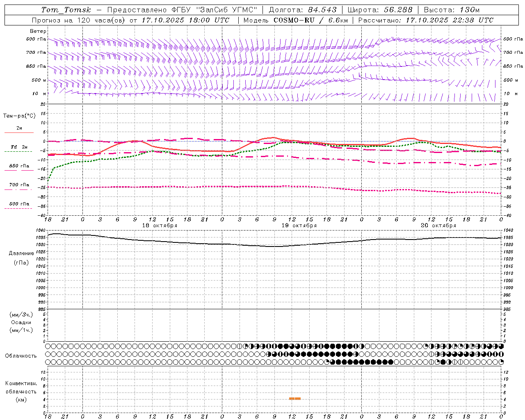Click the 19 октября date label
This screenshot has width=525, height=420.
click(x=299, y=226)
